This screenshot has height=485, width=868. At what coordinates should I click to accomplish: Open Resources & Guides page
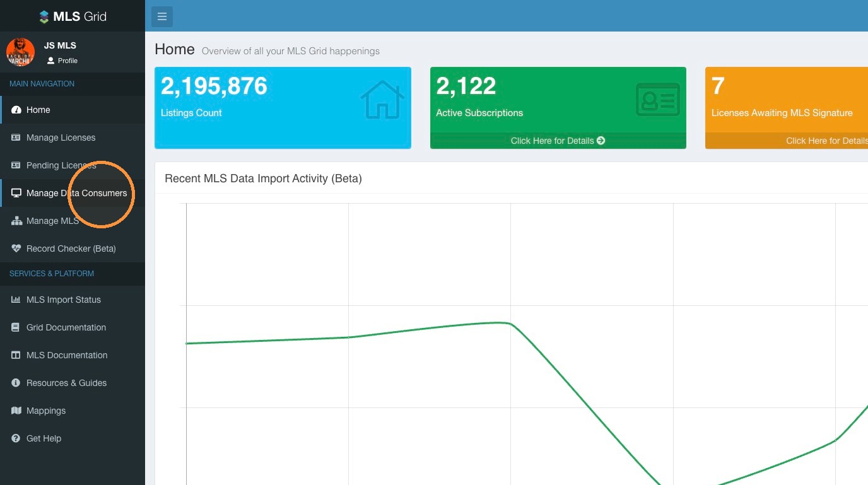pos(73,383)
